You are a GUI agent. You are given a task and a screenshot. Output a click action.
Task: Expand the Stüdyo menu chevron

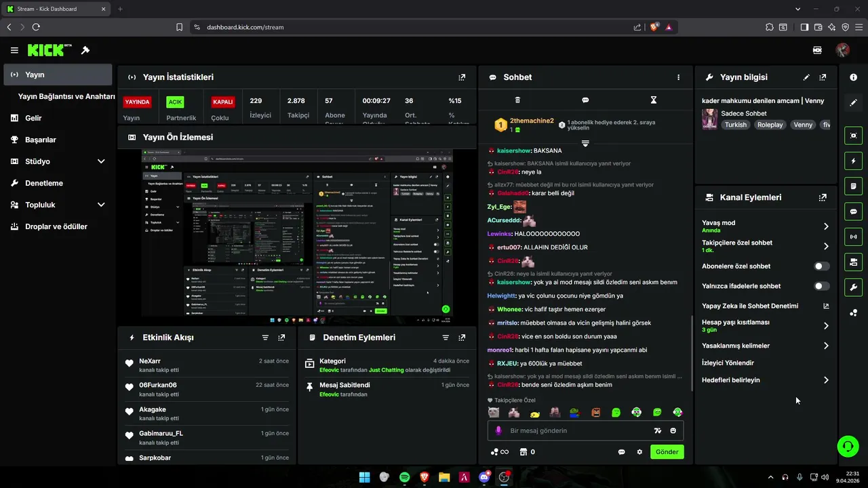click(x=101, y=161)
